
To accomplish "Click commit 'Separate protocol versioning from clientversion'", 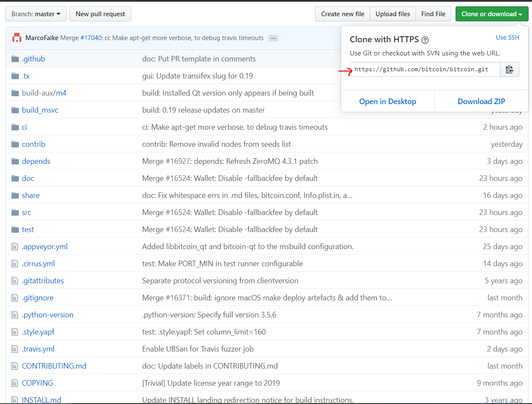I will pyautogui.click(x=220, y=281).
